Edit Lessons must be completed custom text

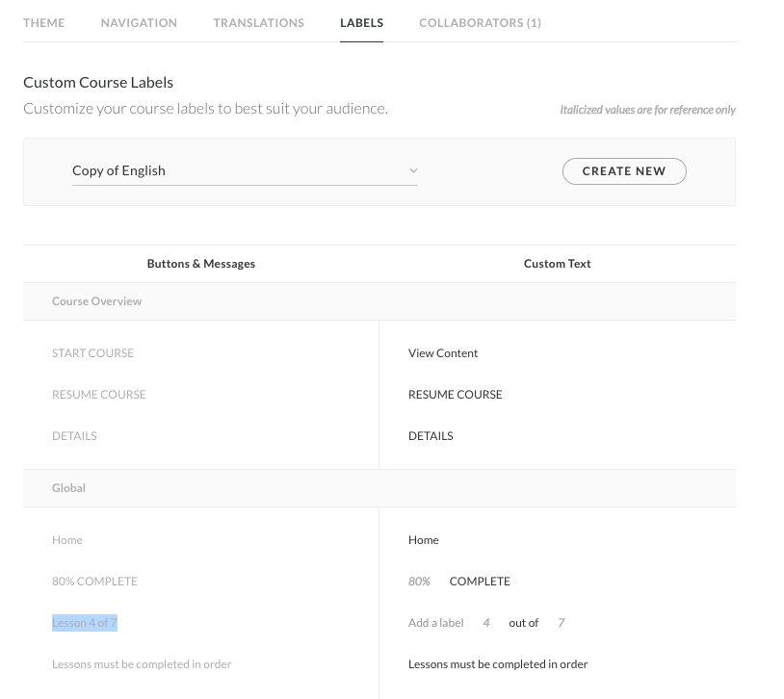tap(498, 664)
